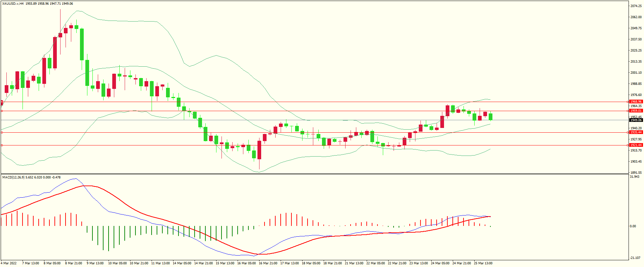
Task: Click the black 1949.06 current price tag
Action: pos(636,120)
